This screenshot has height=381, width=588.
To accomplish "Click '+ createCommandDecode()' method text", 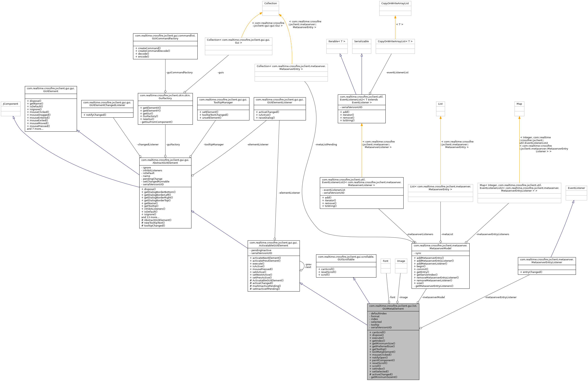I will click(153, 51).
